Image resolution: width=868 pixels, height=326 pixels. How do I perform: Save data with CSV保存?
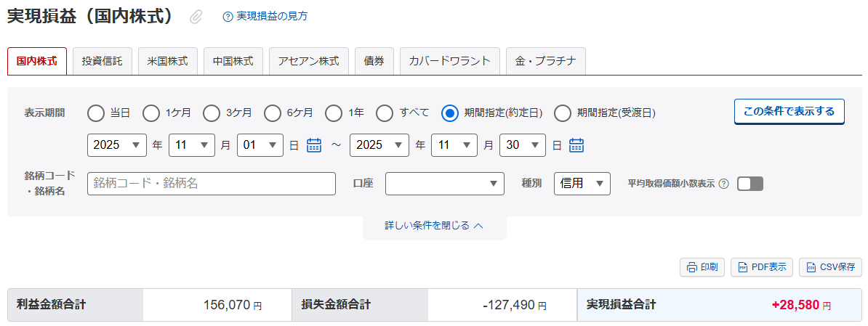830,267
